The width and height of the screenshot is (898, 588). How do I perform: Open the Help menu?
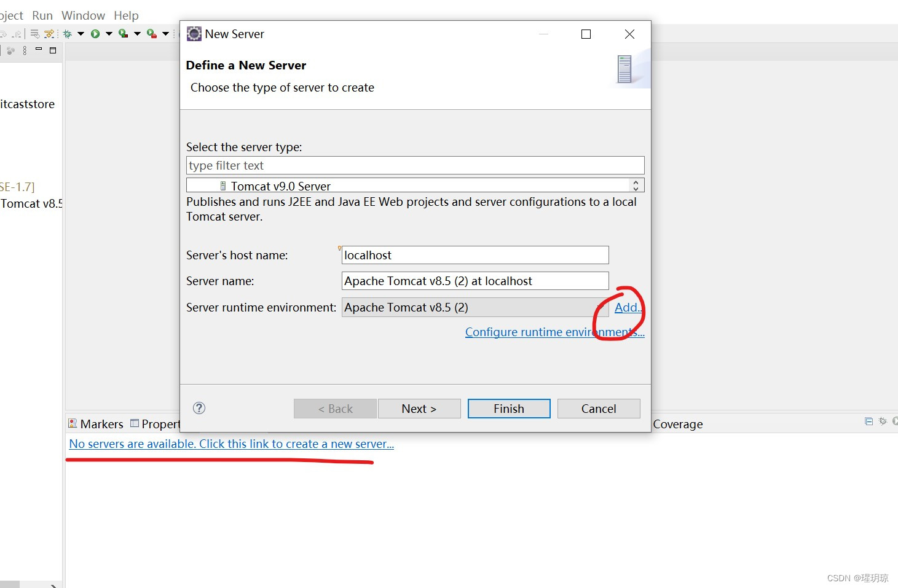pos(126,15)
